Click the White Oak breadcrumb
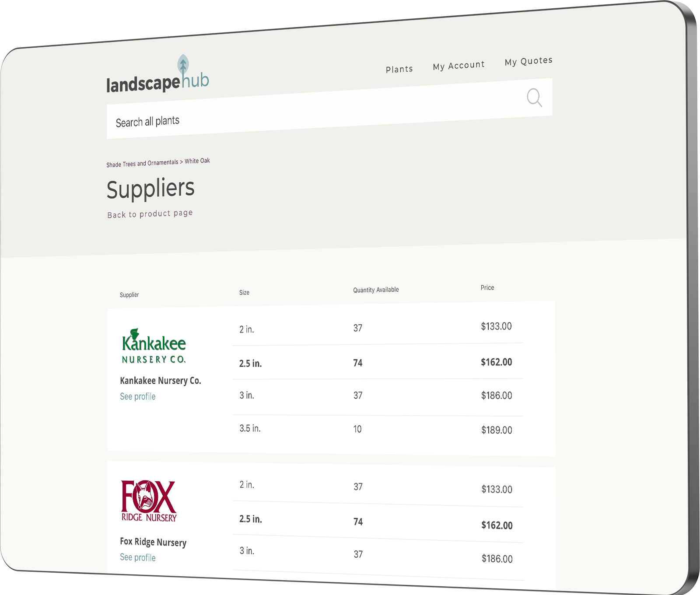 [197, 161]
